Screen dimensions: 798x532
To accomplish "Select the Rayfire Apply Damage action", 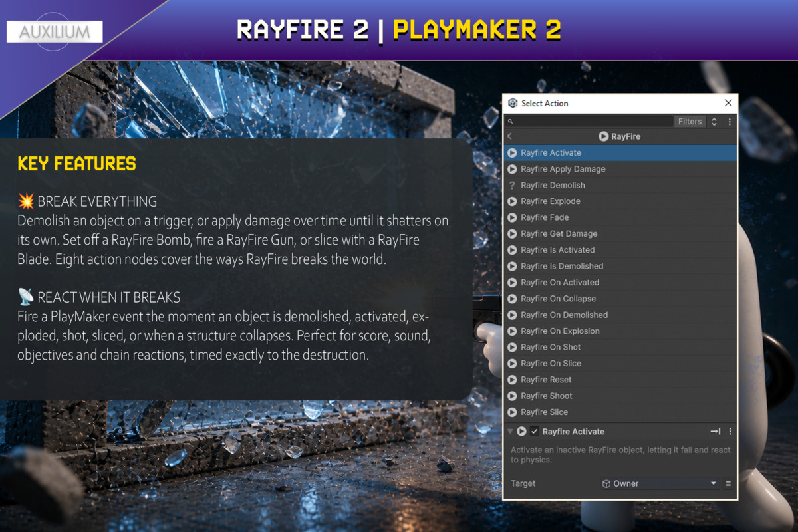I will 620,169.
